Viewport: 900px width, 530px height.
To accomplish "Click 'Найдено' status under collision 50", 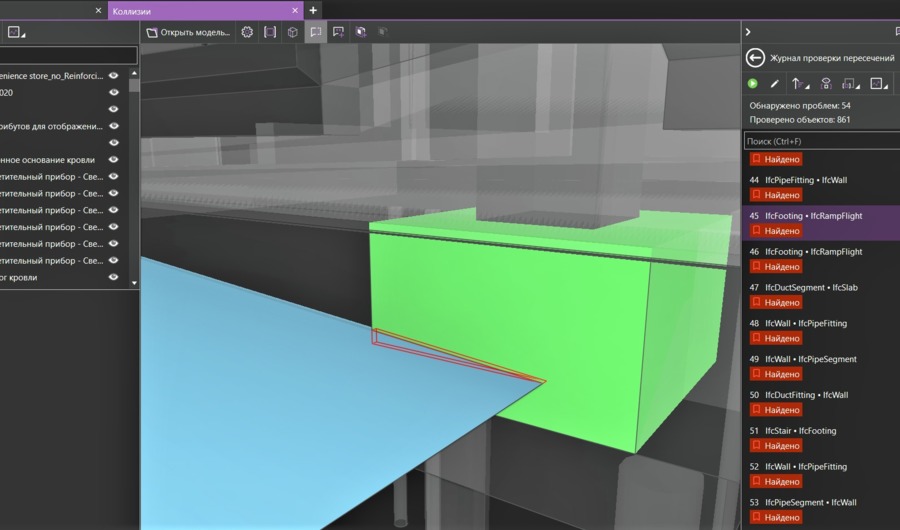I will [x=776, y=410].
